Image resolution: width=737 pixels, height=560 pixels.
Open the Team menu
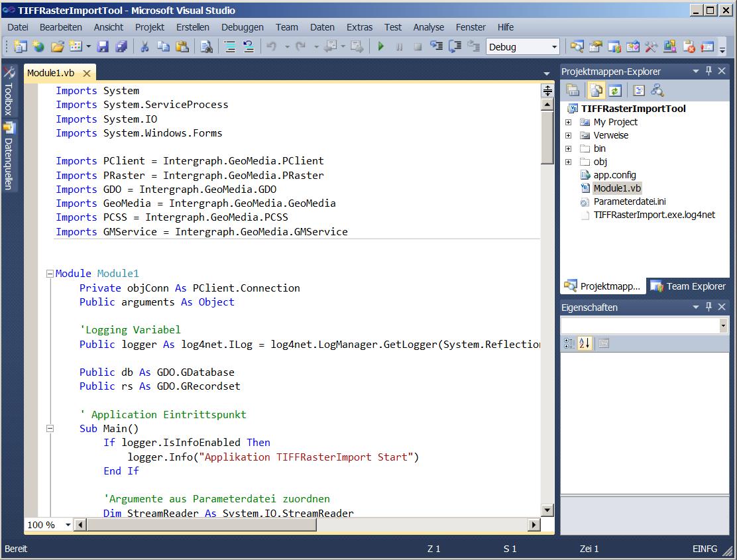click(287, 27)
